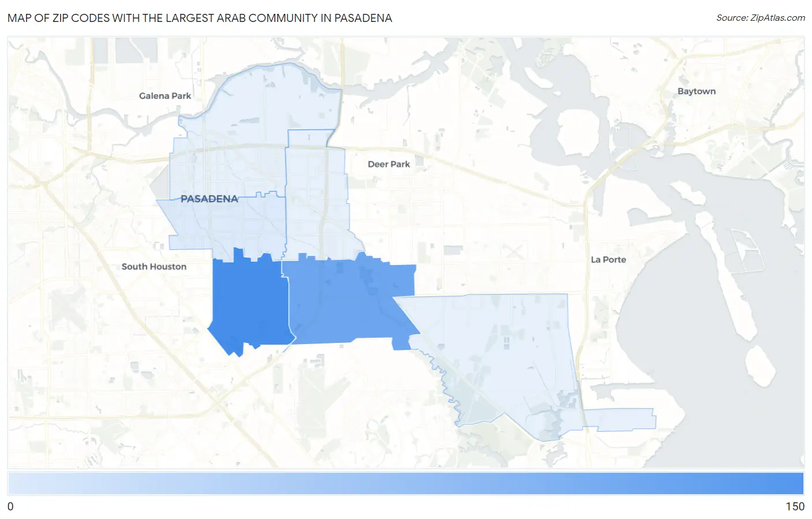This screenshot has height=519, width=812.
Task: Click the color gradient legend bar
Action: [406, 484]
